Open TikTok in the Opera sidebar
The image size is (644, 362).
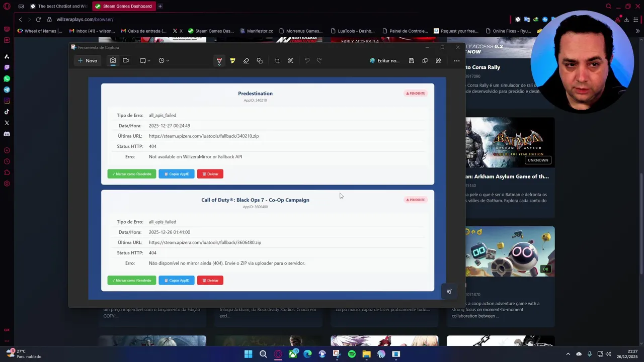point(7,112)
